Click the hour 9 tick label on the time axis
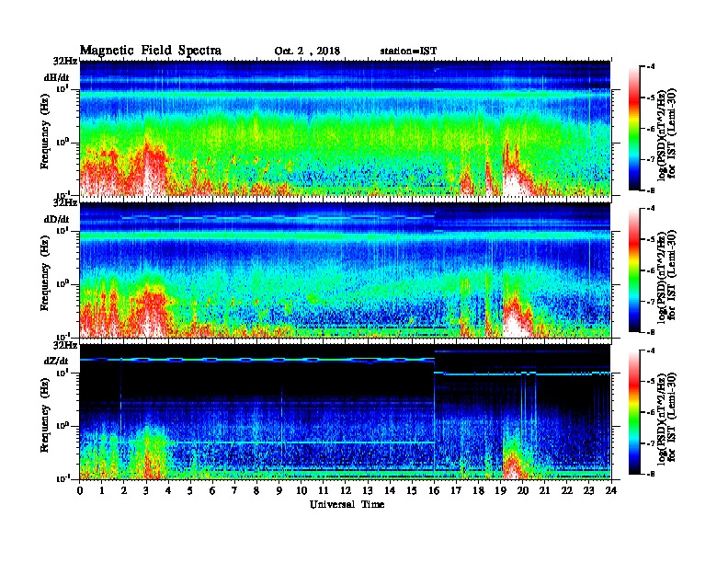 [x=279, y=490]
